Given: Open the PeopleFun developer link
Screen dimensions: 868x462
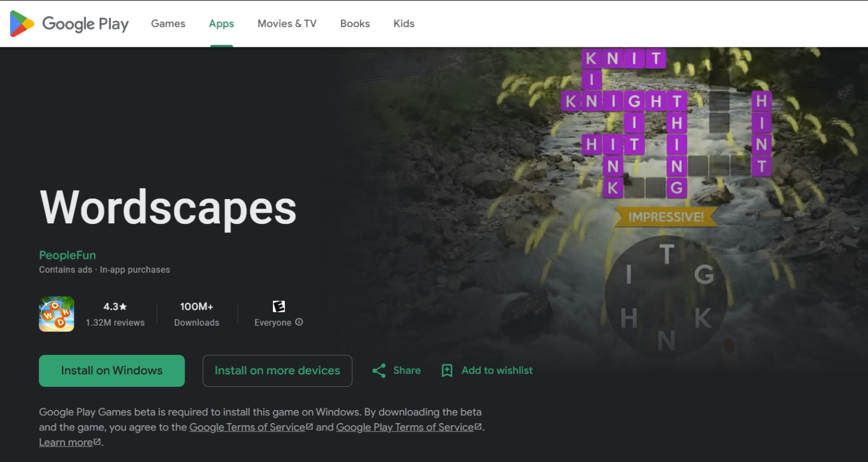Looking at the screenshot, I should tap(67, 255).
